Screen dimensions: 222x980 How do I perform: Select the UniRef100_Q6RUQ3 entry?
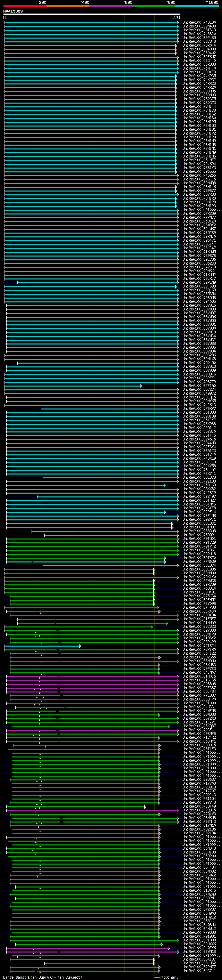coord(199,64)
